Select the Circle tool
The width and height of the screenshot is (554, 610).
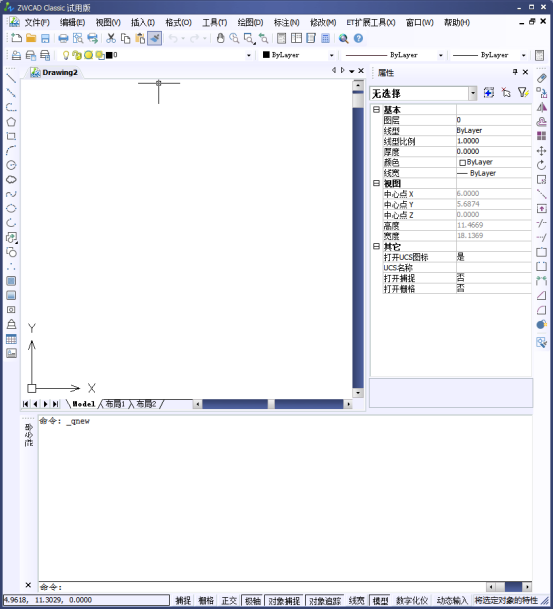pos(11,165)
